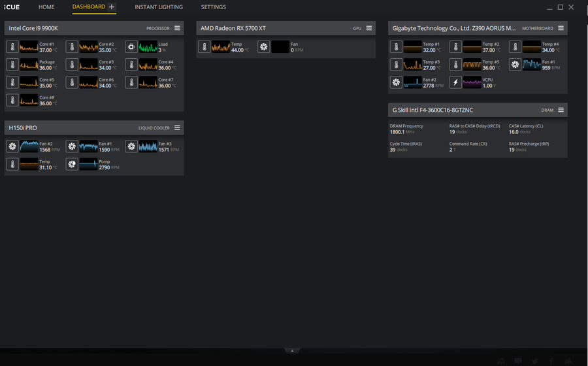Click motherboard Temp #2 thermometer icon
The width and height of the screenshot is (588, 366).
coord(455,47)
